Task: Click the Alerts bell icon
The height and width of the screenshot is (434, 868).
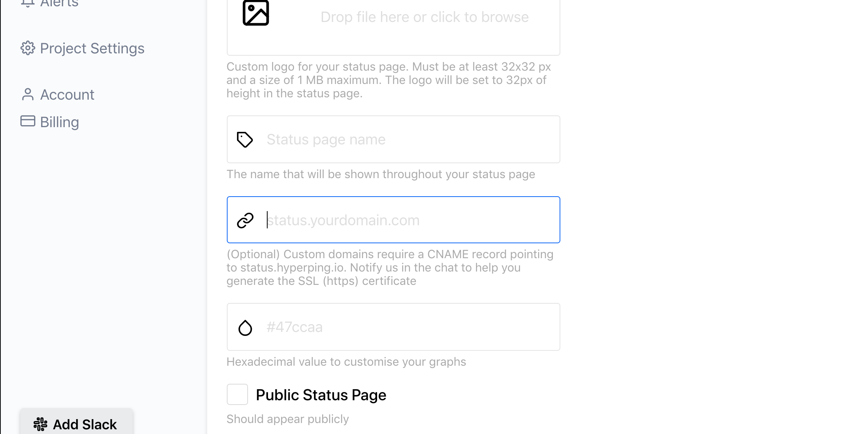Action: [x=28, y=3]
